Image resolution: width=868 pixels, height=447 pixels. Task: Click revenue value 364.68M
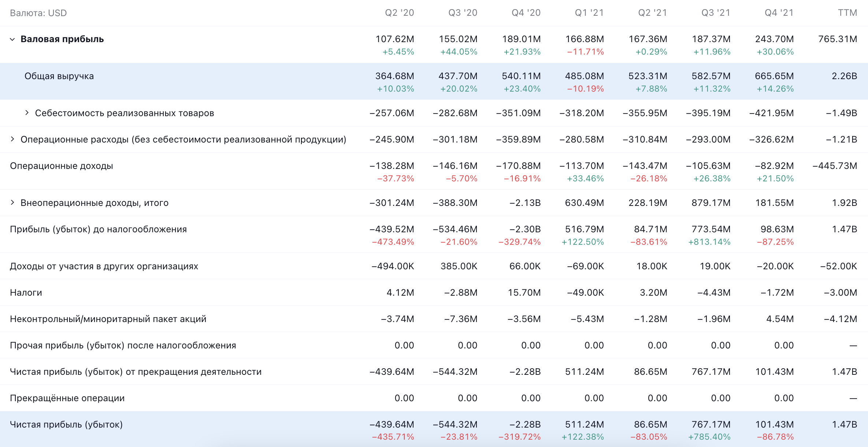click(x=395, y=76)
